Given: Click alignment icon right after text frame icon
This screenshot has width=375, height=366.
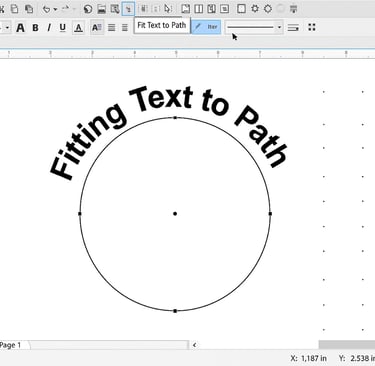Looking at the screenshot, I should point(112,28).
